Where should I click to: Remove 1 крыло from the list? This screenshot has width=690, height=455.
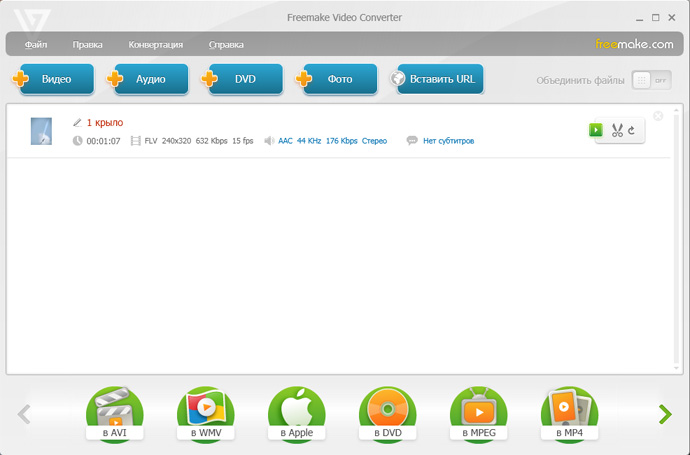[x=658, y=116]
